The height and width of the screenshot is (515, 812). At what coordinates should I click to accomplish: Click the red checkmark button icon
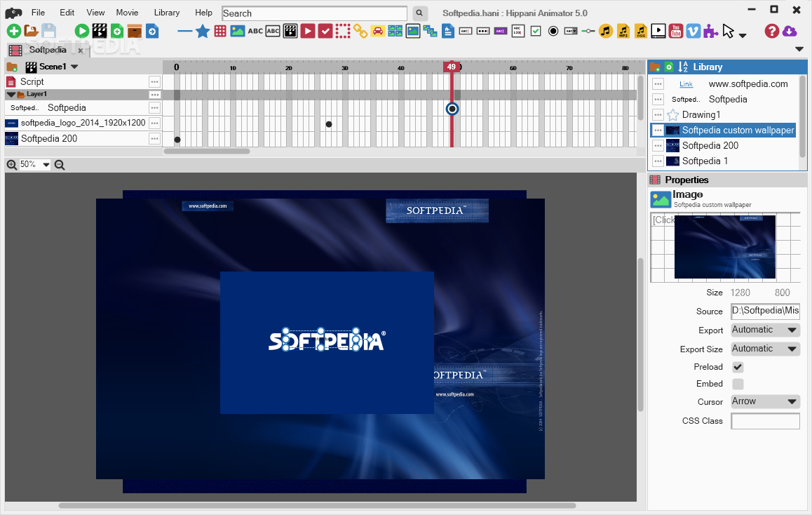point(325,31)
